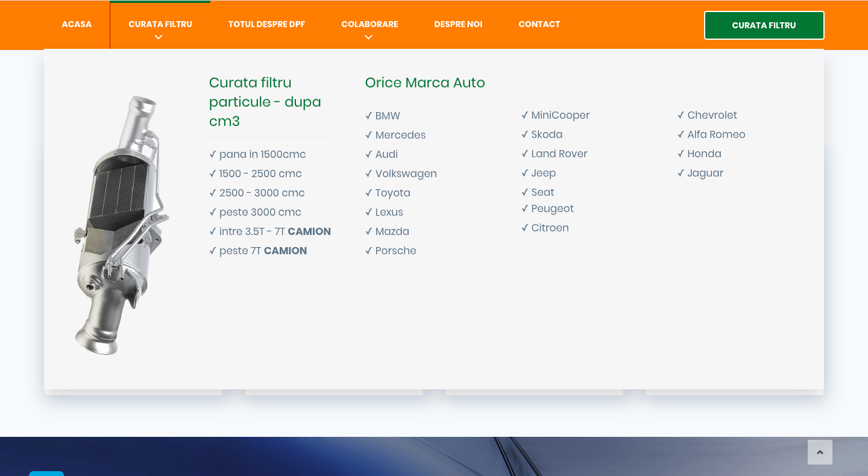Open the CONTACT menu item
This screenshot has width=868, height=476.
[x=539, y=25]
